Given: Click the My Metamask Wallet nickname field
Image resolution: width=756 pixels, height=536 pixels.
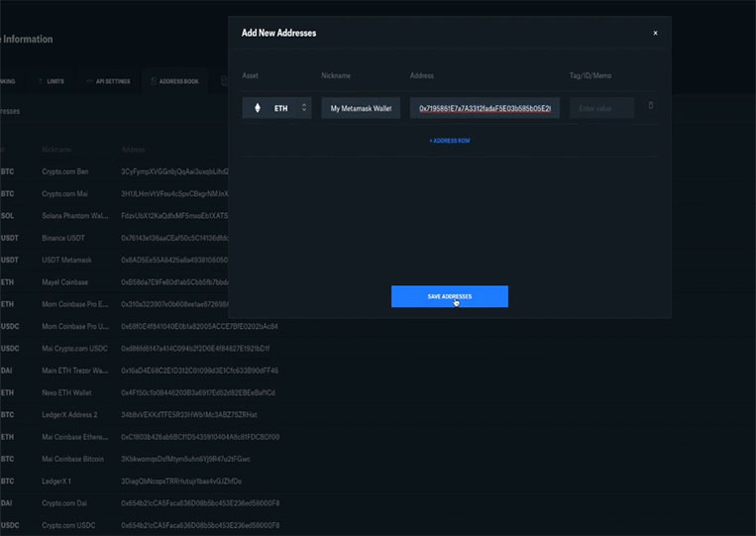Looking at the screenshot, I should (361, 108).
